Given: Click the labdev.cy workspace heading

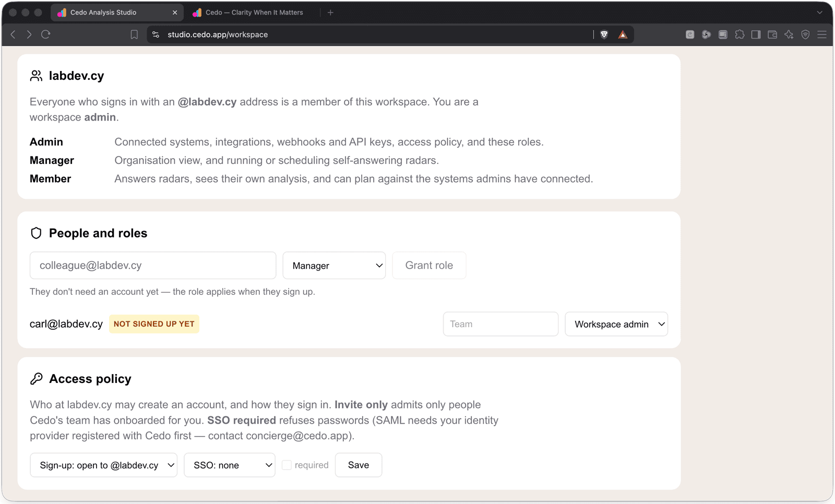Looking at the screenshot, I should pos(77,76).
